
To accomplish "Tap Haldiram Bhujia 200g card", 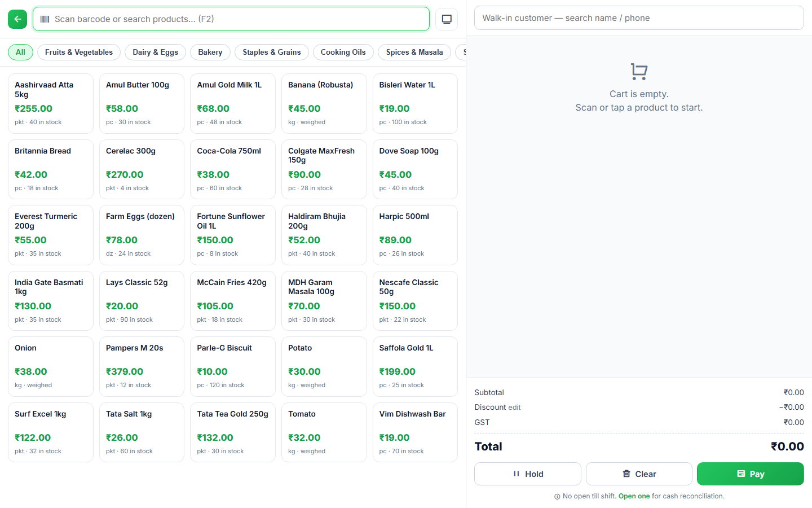I will point(324,235).
